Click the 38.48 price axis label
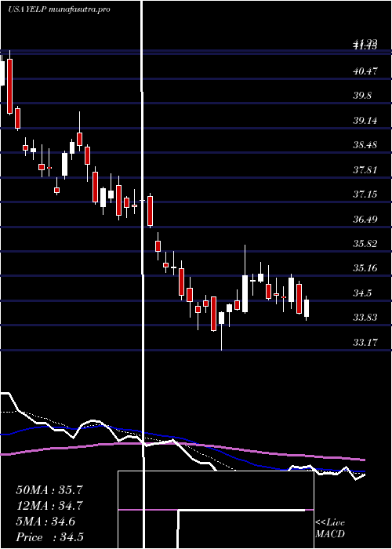 pyautogui.click(x=365, y=145)
